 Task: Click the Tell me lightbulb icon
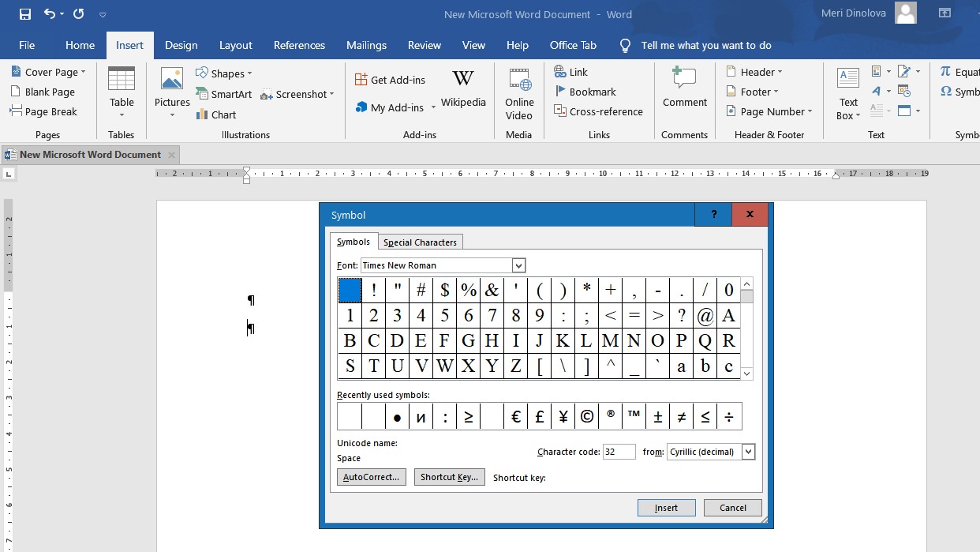pos(625,46)
